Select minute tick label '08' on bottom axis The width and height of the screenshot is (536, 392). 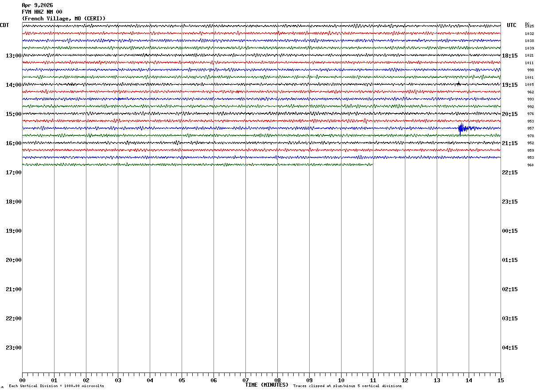pyautogui.click(x=277, y=380)
